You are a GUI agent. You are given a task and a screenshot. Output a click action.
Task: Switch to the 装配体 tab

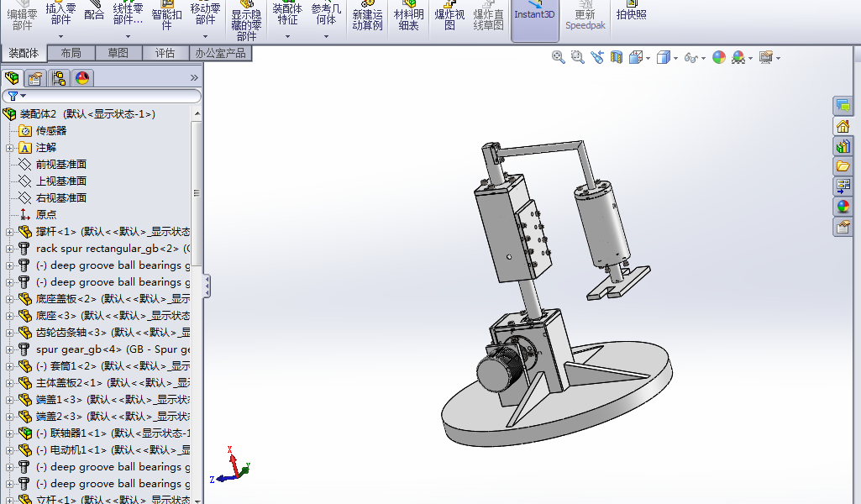24,53
